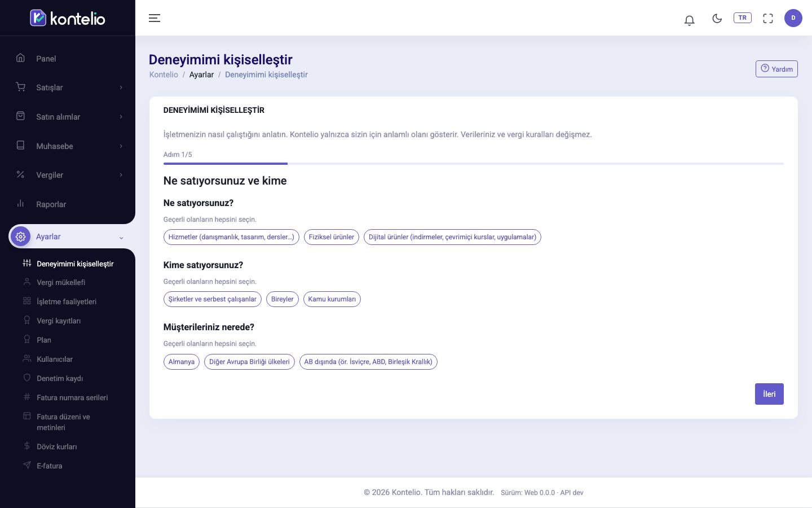This screenshot has width=812, height=508.
Task: Select Diğer Avrupa Birliği ülkeleri chip
Action: (249, 362)
